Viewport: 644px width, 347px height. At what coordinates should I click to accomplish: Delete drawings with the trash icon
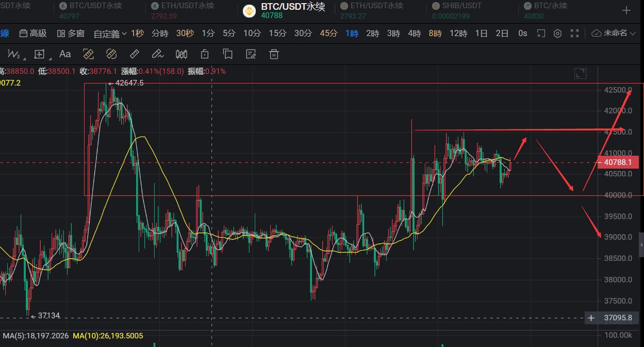click(x=274, y=54)
